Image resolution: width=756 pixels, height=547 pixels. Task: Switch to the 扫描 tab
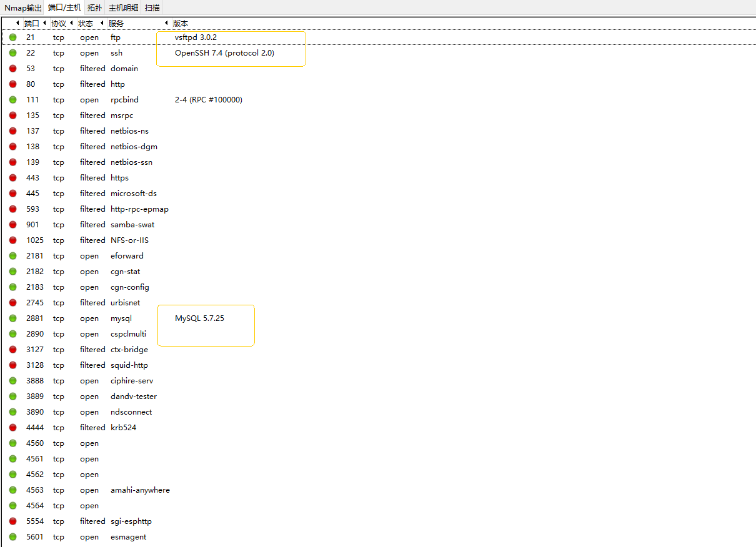(152, 8)
